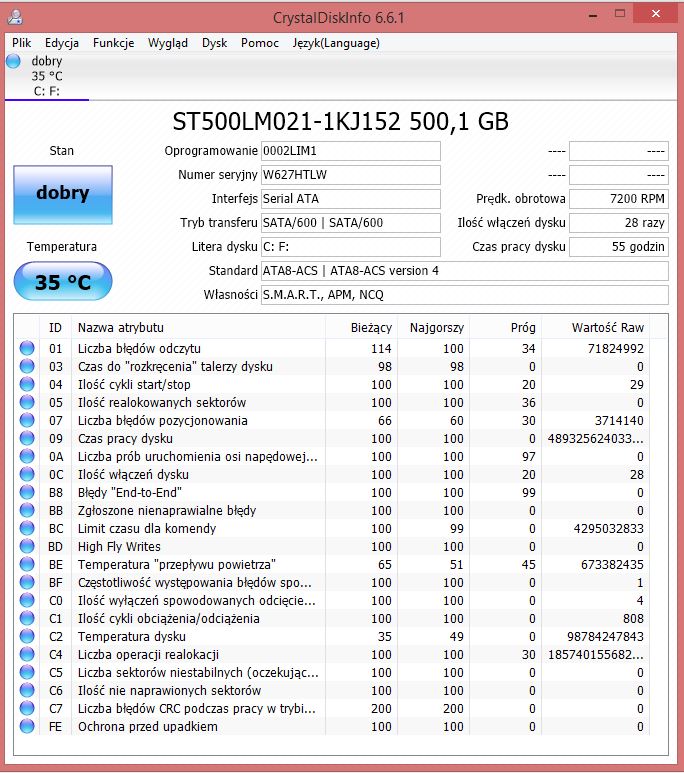The width and height of the screenshot is (684, 773).
Task: Open the Wygląd menu
Action: [168, 43]
